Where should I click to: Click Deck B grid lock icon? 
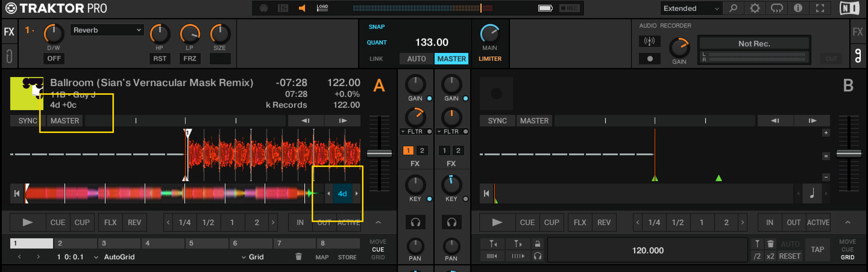tap(537, 244)
